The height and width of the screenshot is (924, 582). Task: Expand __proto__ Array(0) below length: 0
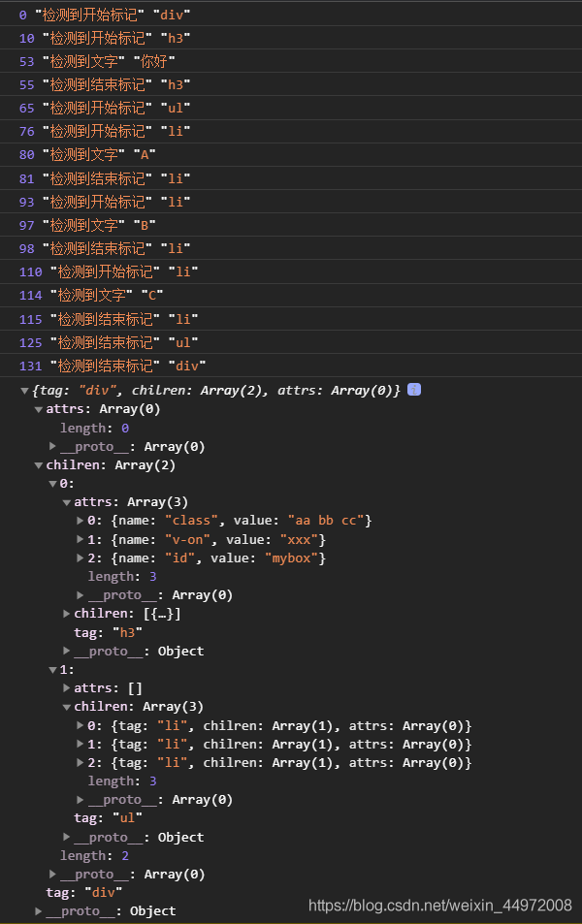(x=52, y=446)
